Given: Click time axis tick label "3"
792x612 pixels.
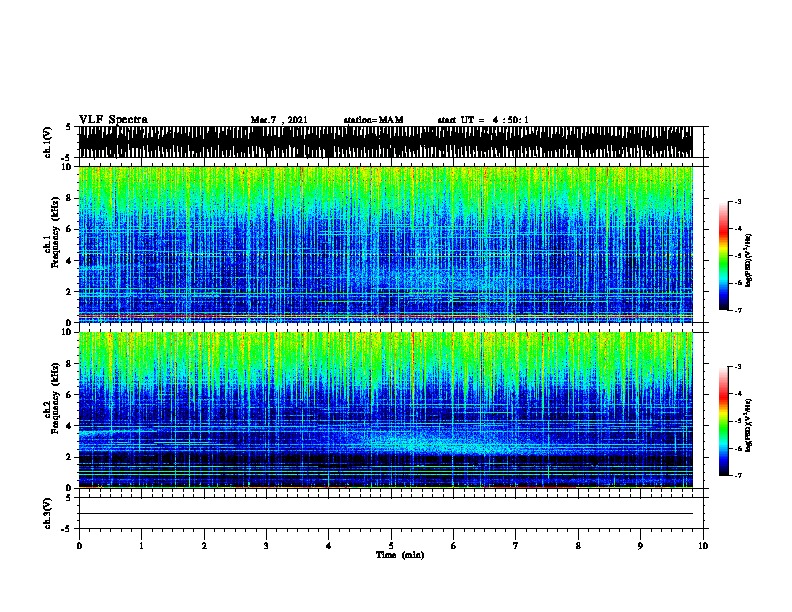Looking at the screenshot, I should [266, 546].
